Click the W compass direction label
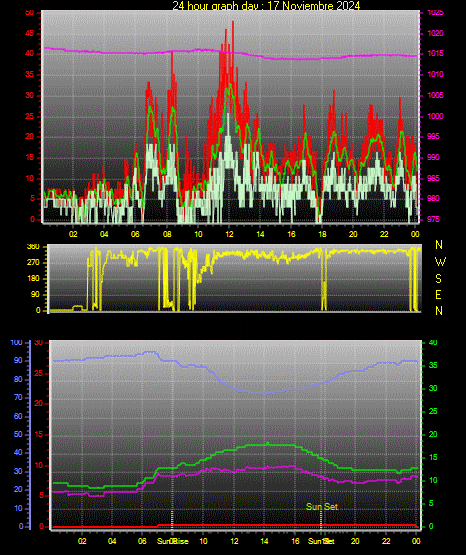 point(440,262)
